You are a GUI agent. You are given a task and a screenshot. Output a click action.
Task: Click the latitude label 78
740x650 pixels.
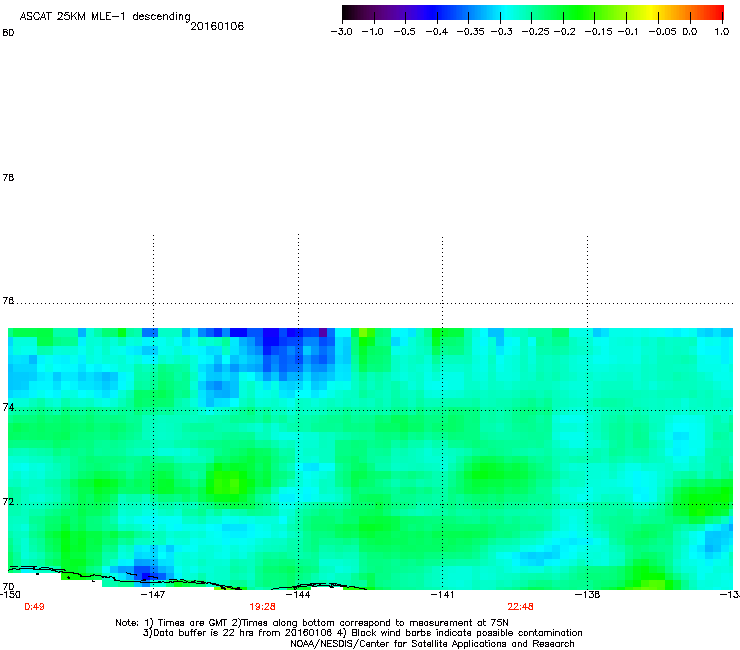[8, 177]
